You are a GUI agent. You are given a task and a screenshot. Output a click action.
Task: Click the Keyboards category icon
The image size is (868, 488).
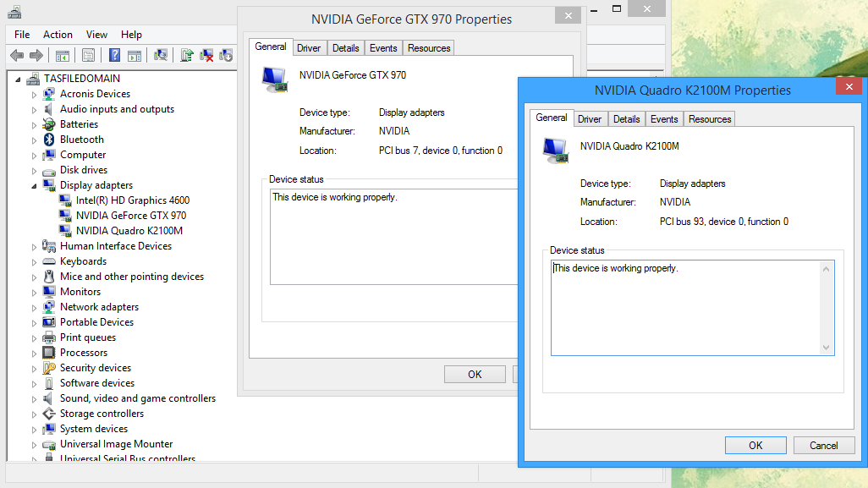49,261
